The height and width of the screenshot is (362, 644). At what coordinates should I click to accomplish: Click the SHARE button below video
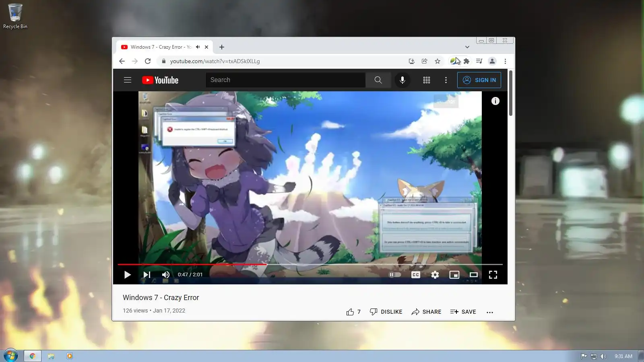(x=426, y=312)
